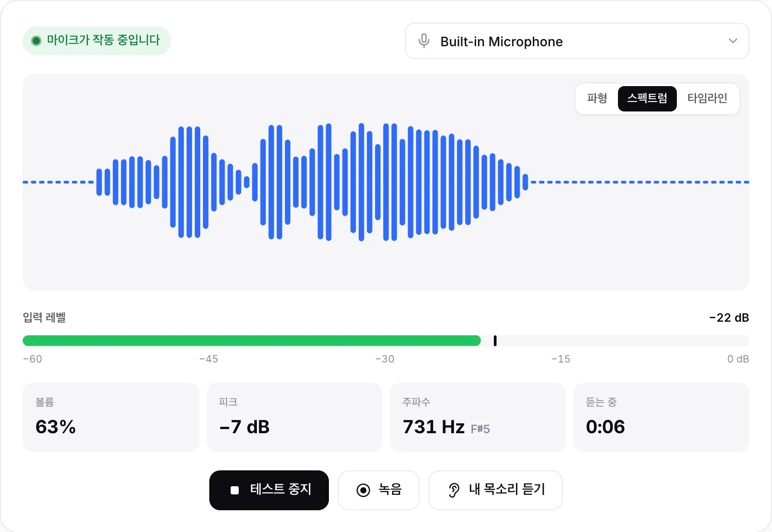This screenshot has height=532, width=772.
Task: Select the 파형 view tab
Action: pyautogui.click(x=597, y=98)
